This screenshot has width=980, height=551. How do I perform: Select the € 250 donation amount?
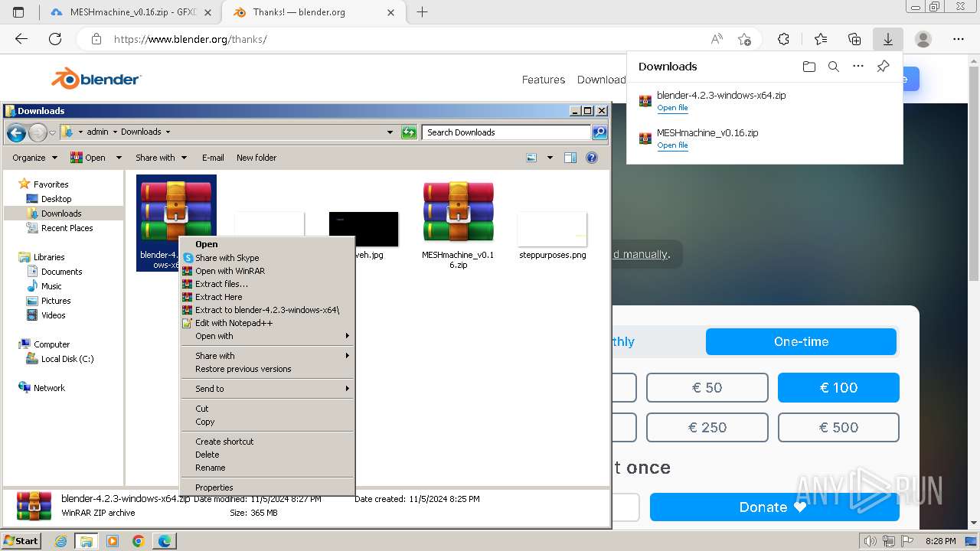(707, 428)
